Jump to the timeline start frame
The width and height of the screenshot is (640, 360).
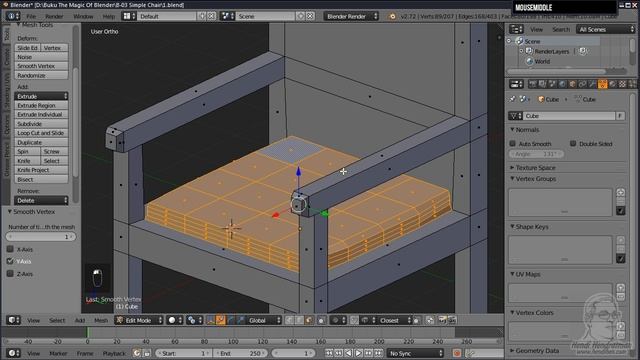coord(329,353)
